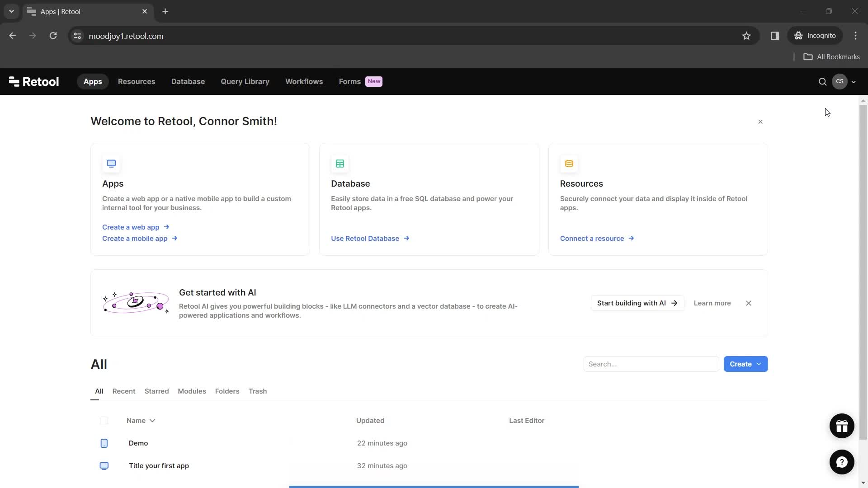Click the mobile app icon beside Demo

click(x=104, y=443)
